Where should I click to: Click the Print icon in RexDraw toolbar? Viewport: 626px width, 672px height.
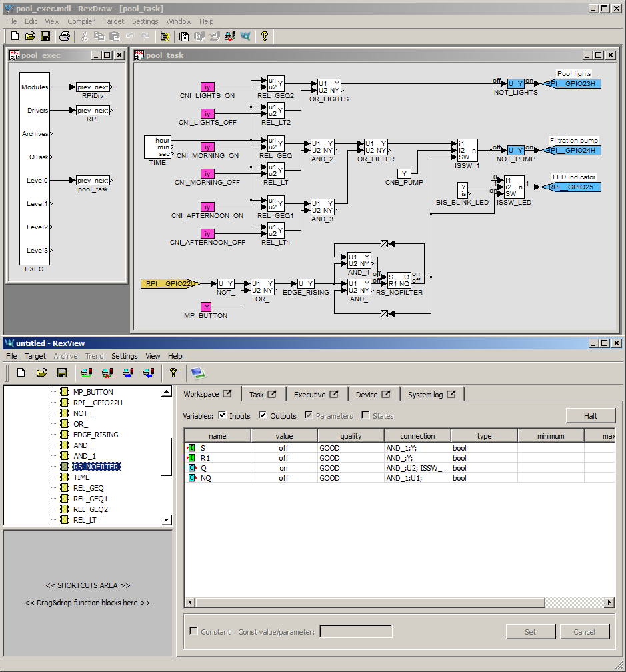[65, 37]
